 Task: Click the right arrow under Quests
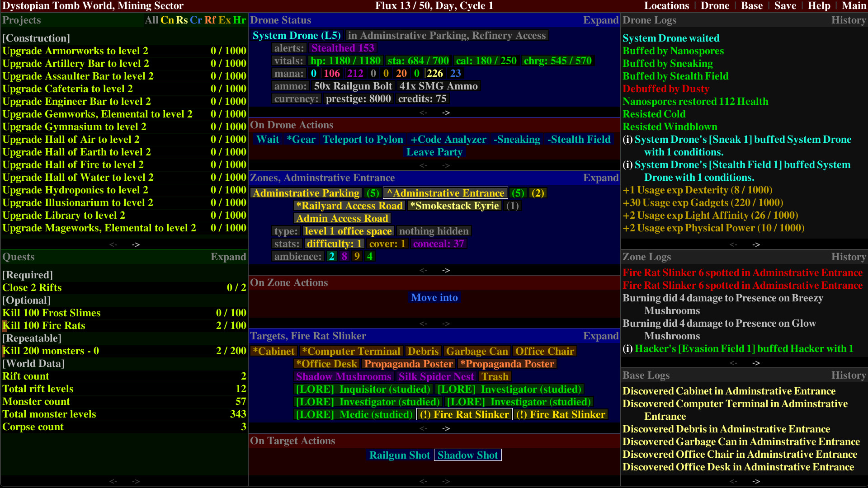[136, 482]
